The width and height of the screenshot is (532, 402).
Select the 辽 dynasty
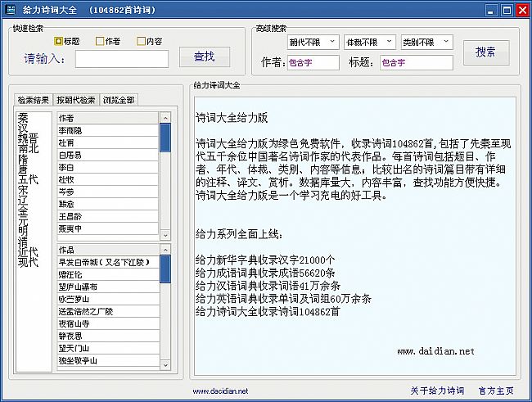click(x=23, y=200)
